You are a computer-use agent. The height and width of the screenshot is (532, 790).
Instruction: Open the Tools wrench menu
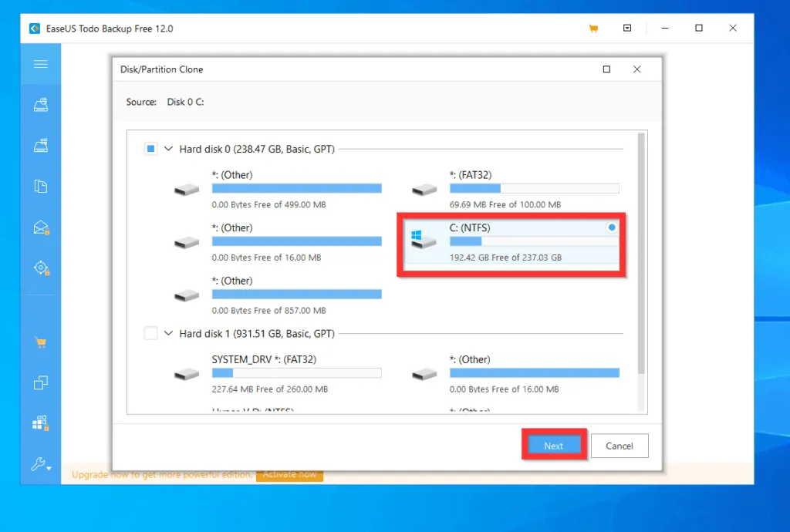tap(40, 465)
